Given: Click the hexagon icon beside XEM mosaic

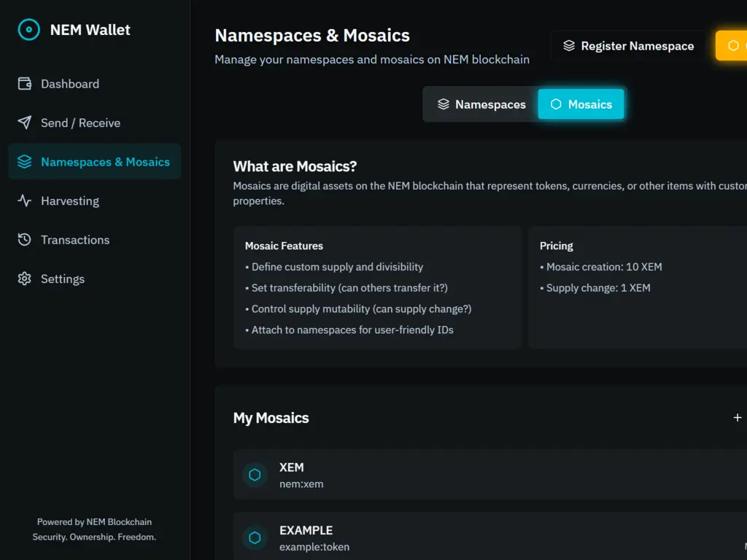Looking at the screenshot, I should (255, 475).
